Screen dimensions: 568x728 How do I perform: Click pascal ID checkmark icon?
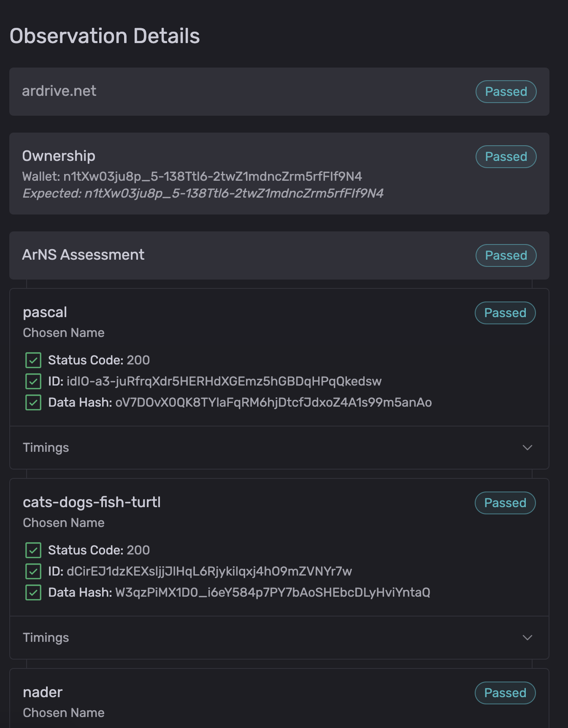(x=33, y=381)
